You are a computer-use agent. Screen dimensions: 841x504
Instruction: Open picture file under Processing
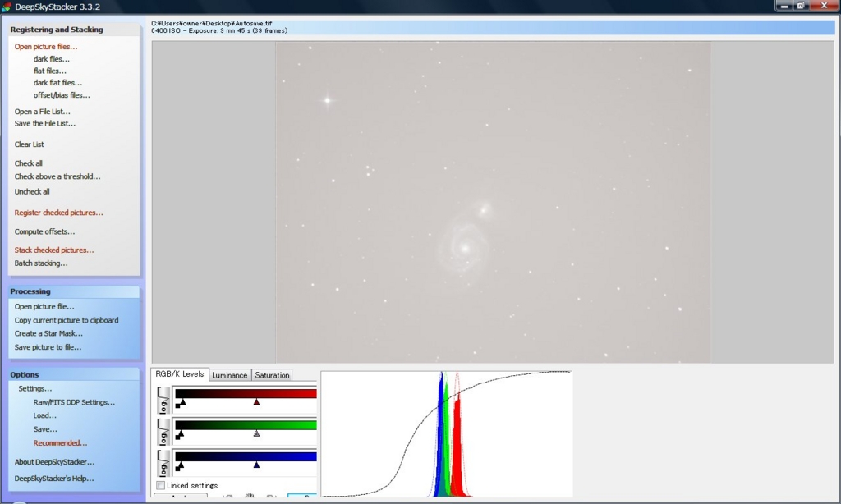click(44, 307)
